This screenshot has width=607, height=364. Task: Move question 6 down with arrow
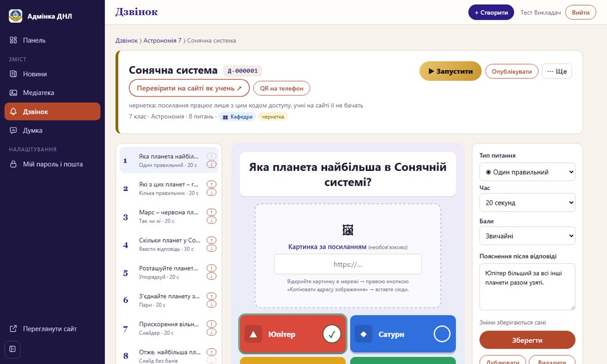211,304
